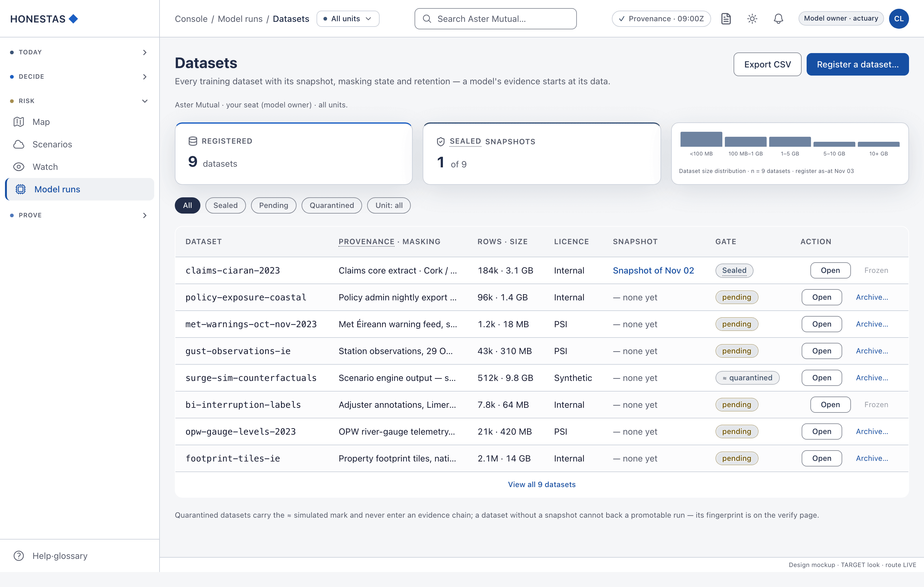The width and height of the screenshot is (924, 587).
Task: Select Model runs in sidebar
Action: pyautogui.click(x=80, y=189)
